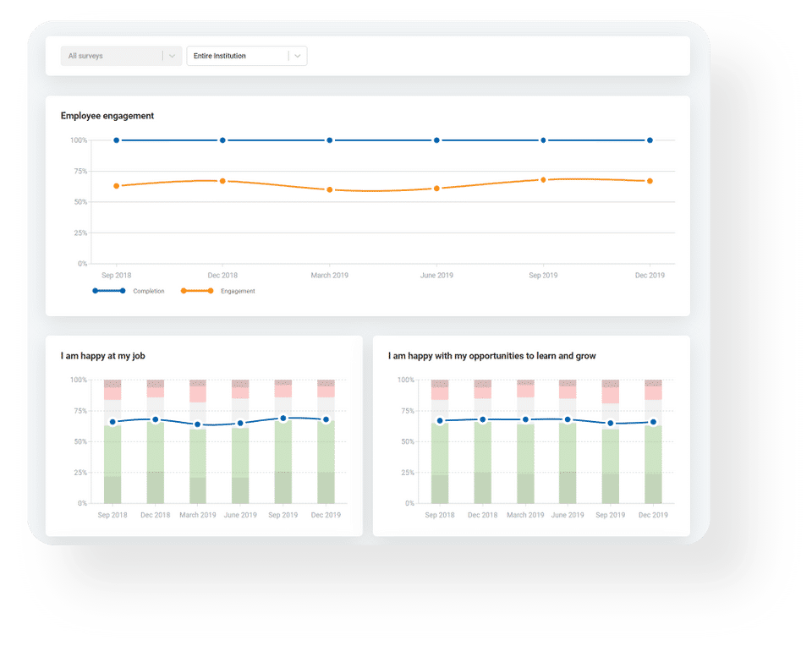Select Engagement point at Sep 2018

(117, 186)
